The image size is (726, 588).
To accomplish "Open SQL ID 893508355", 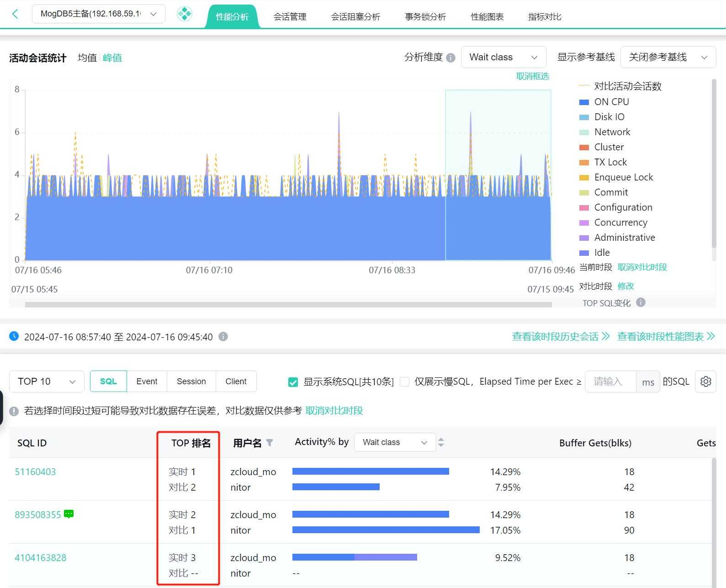I will pos(37,515).
